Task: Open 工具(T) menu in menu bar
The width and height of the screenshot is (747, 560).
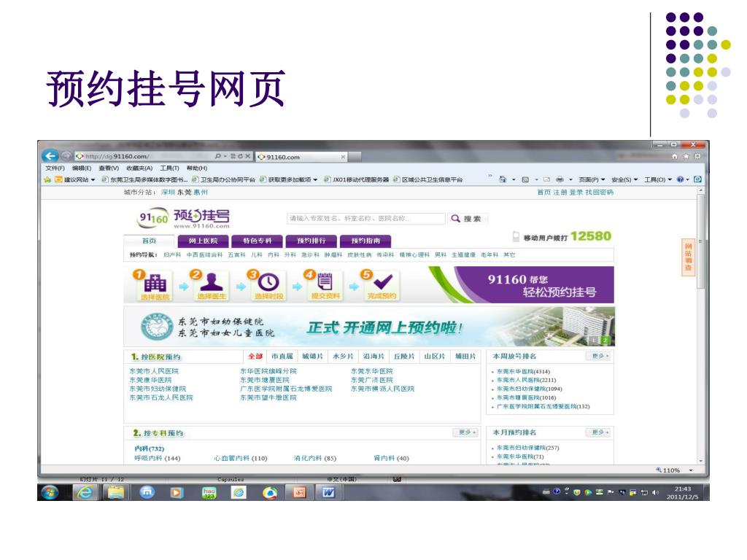Action: click(169, 168)
